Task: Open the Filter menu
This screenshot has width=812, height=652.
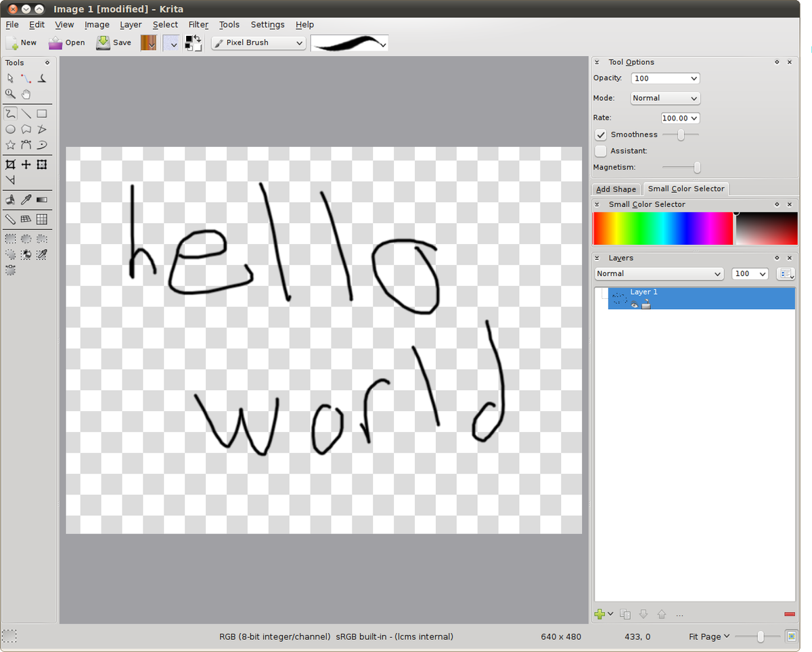Action: pos(198,24)
